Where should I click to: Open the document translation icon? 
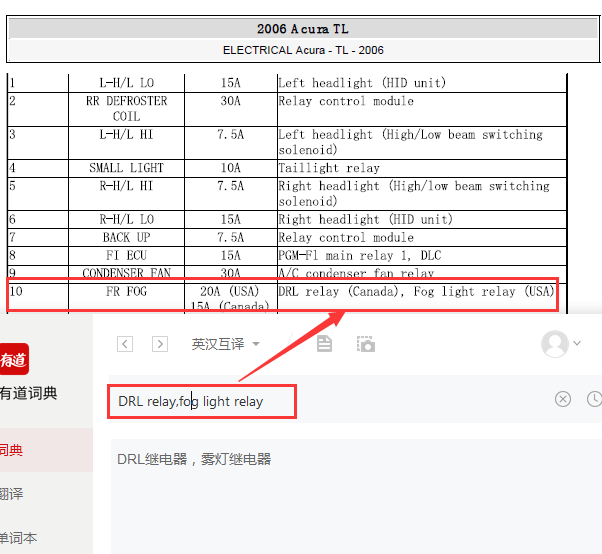324,343
